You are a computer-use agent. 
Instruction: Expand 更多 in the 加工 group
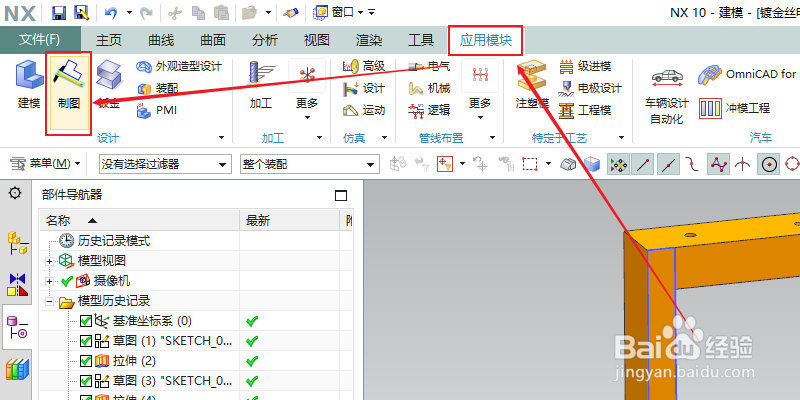click(x=307, y=90)
